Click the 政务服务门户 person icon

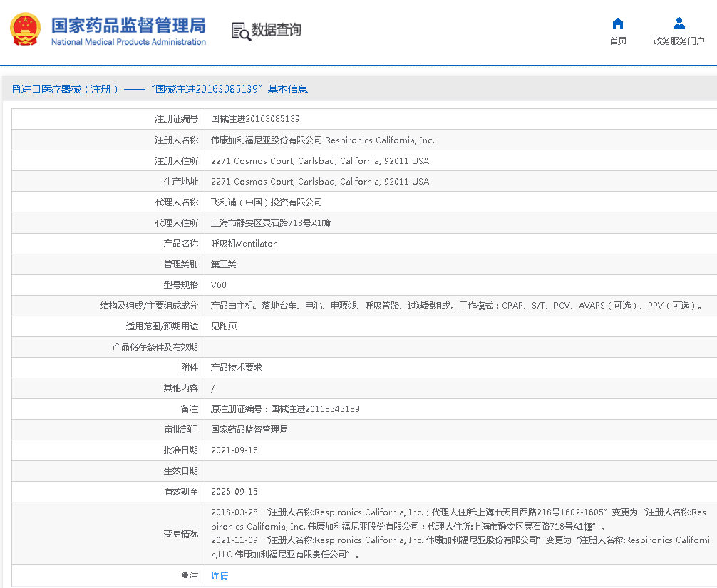point(678,22)
